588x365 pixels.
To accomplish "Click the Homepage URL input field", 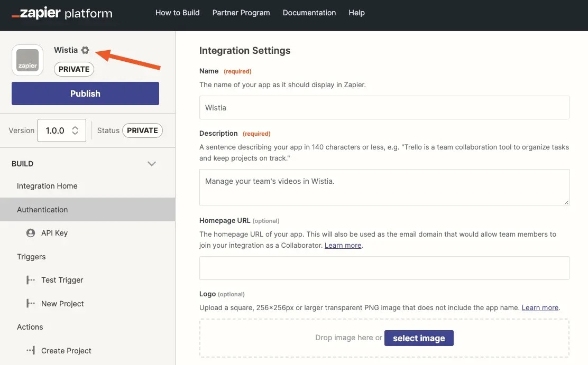I will (384, 268).
